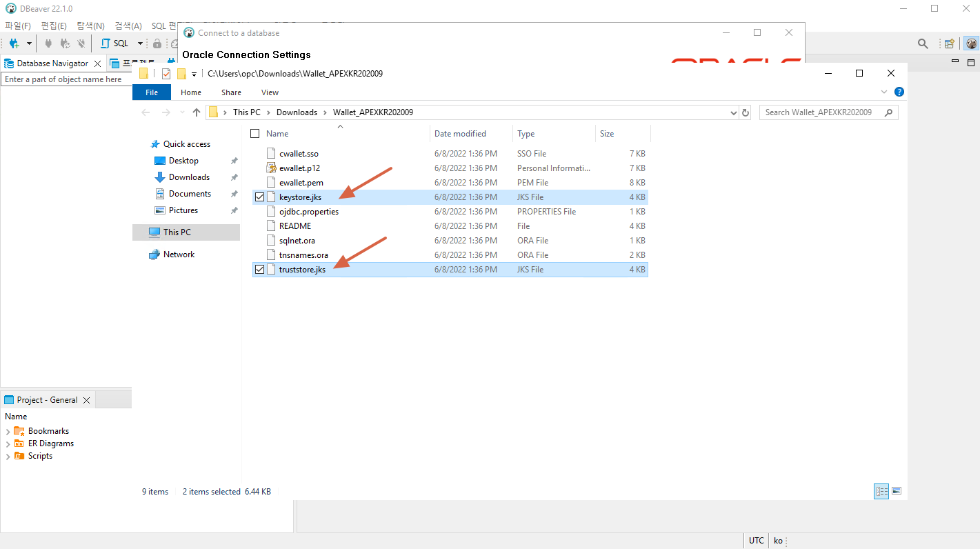980x549 pixels.
Task: Sort files by Type column header
Action: click(x=554, y=134)
